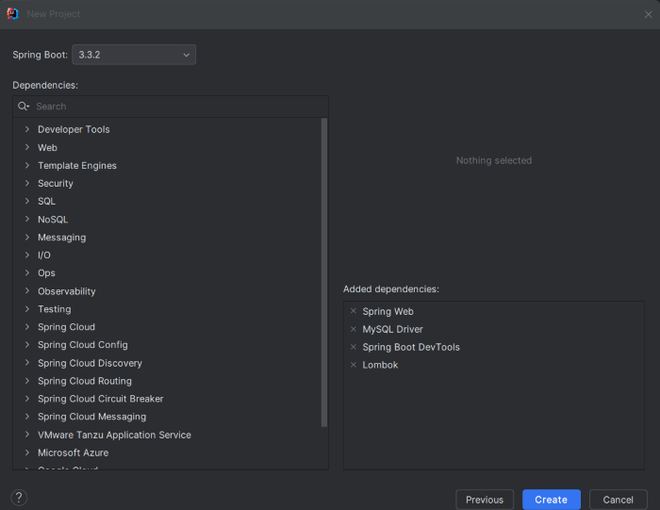
Task: Close the New Project dialog
Action: point(648,14)
